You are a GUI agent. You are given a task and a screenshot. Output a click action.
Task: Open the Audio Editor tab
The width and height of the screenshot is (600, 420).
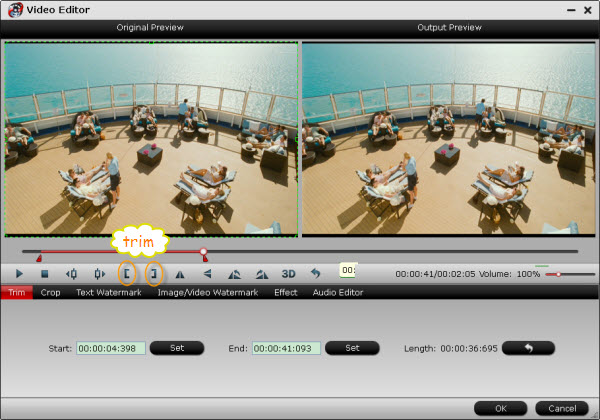[x=338, y=293]
